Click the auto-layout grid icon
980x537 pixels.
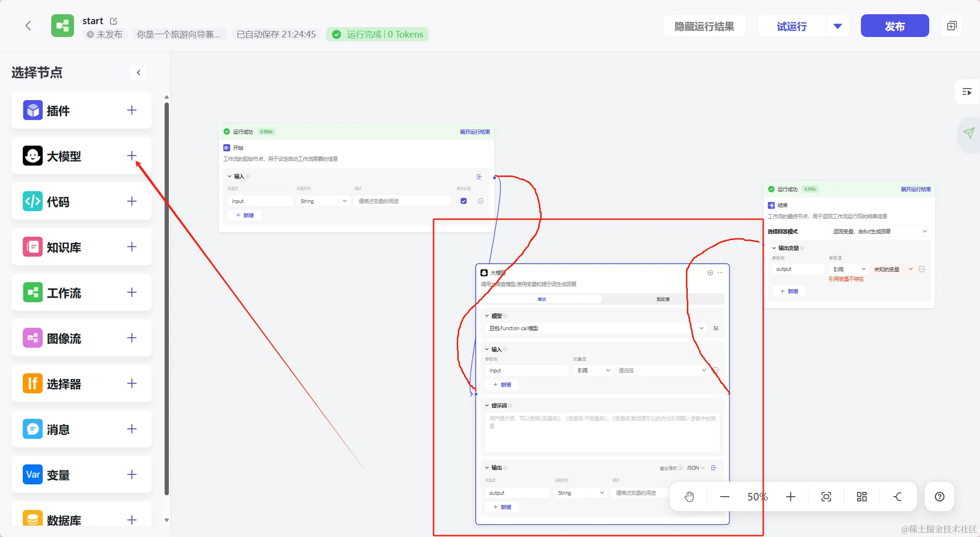(x=862, y=497)
